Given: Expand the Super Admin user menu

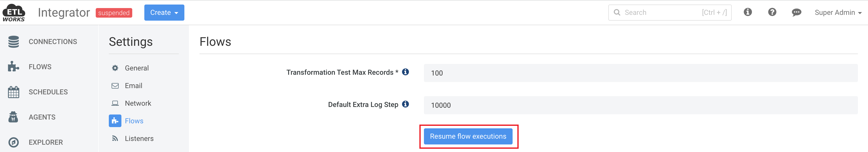Looking at the screenshot, I should click(838, 13).
